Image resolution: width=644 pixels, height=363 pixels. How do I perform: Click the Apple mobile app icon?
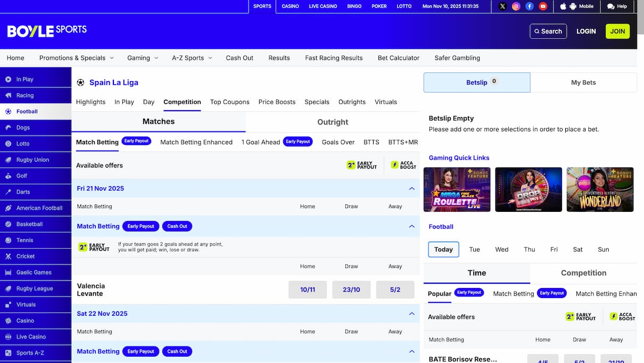click(564, 6)
